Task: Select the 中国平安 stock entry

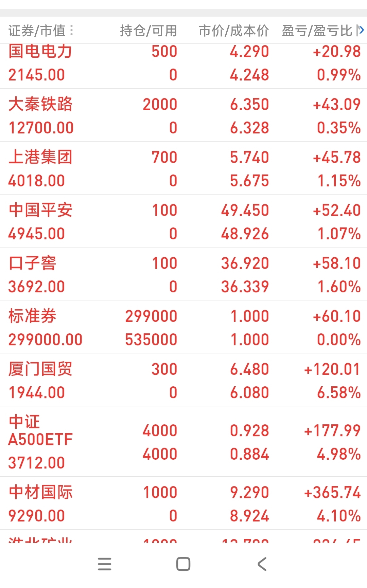Action: [x=40, y=210]
